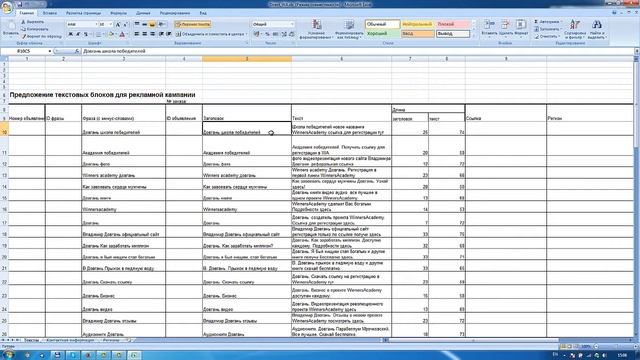The width and height of the screenshot is (640, 360).
Task: Open the number format dropdown (Общий)
Action: pos(292,24)
